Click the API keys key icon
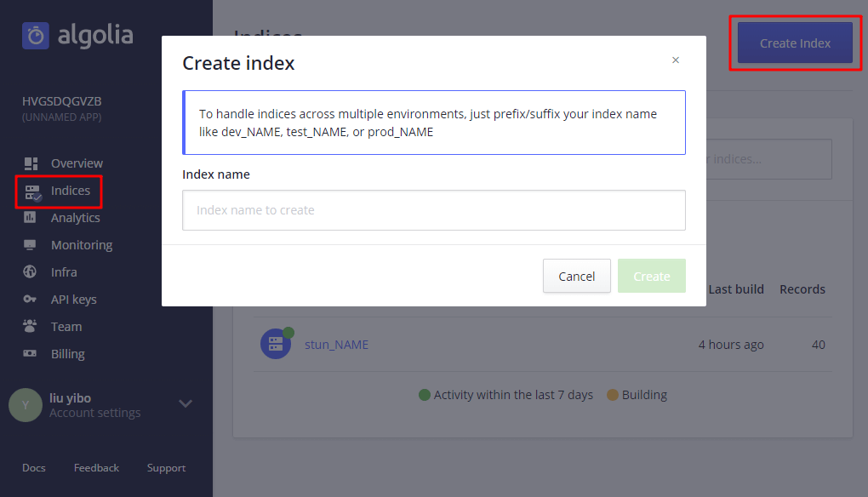 [x=30, y=299]
